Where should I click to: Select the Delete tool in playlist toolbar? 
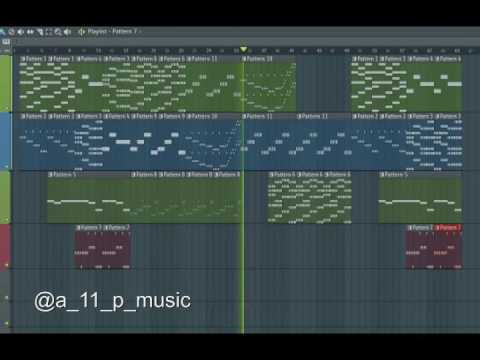(x=12, y=32)
